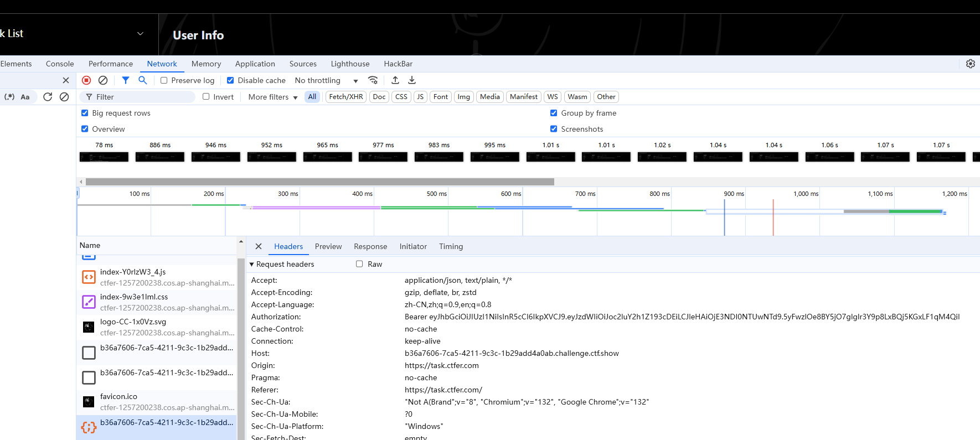
Task: Collapse Request headers section
Action: pos(282,264)
